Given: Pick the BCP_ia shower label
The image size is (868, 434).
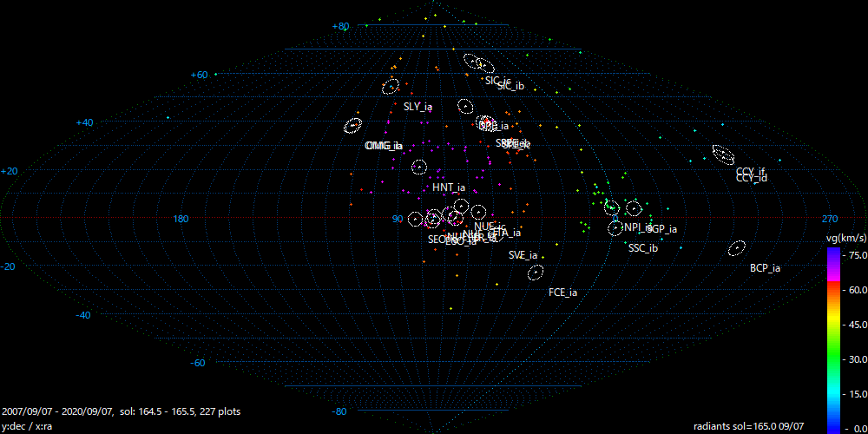Looking at the screenshot, I should click(765, 268).
